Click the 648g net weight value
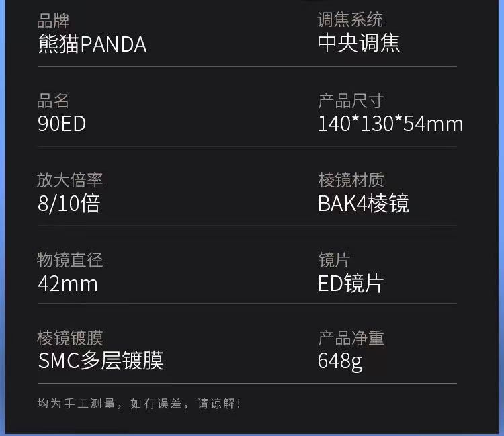Viewport: 504px width, 436px height. pyautogui.click(x=340, y=361)
